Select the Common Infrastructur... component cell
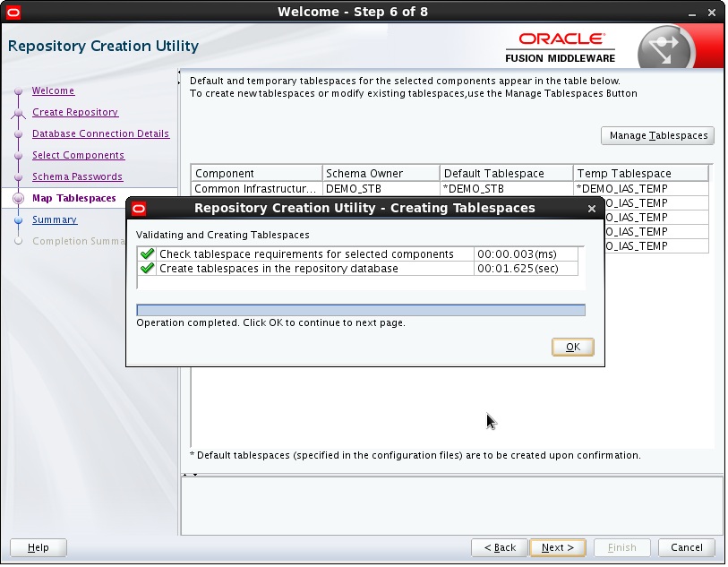Screen dimensions: 728x567 coord(257,190)
